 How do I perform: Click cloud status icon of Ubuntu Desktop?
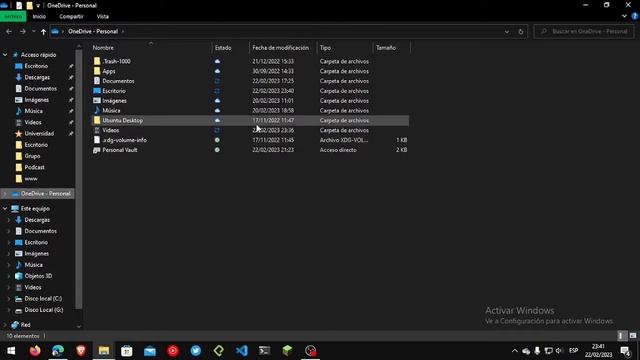[x=217, y=120]
